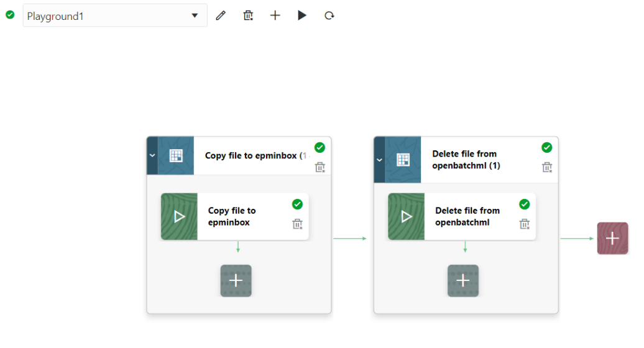The image size is (644, 348).
Task: Delete the Copy file to epminbox (1) stage
Action: (320, 167)
